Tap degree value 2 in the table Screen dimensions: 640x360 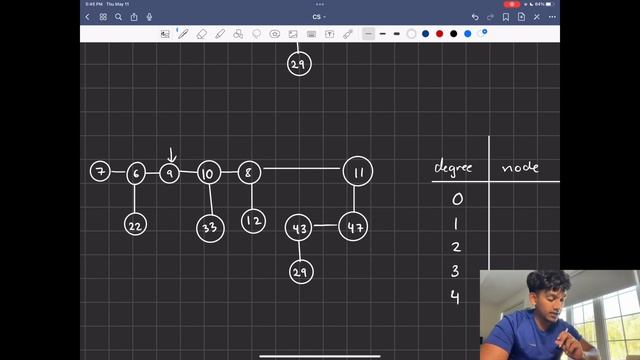tap(456, 247)
